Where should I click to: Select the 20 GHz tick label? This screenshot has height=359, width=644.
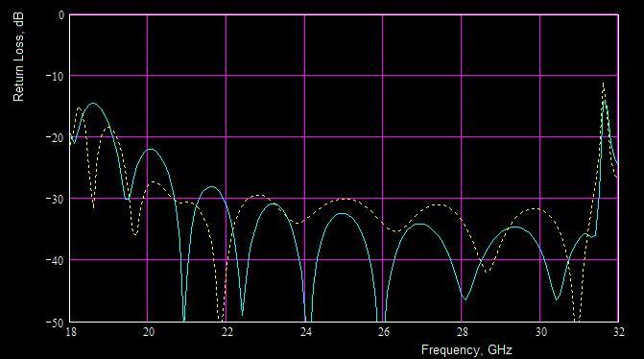click(x=149, y=332)
